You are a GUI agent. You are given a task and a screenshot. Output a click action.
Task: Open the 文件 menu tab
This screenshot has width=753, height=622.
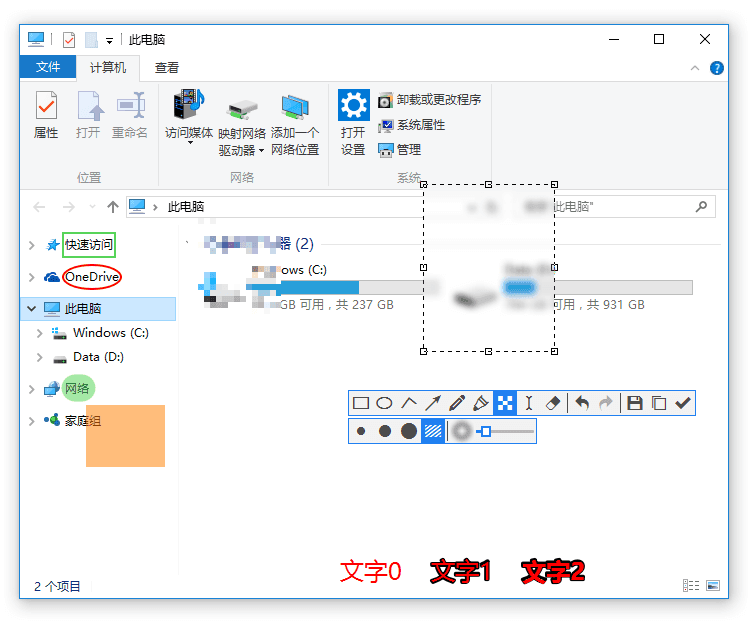coord(48,68)
